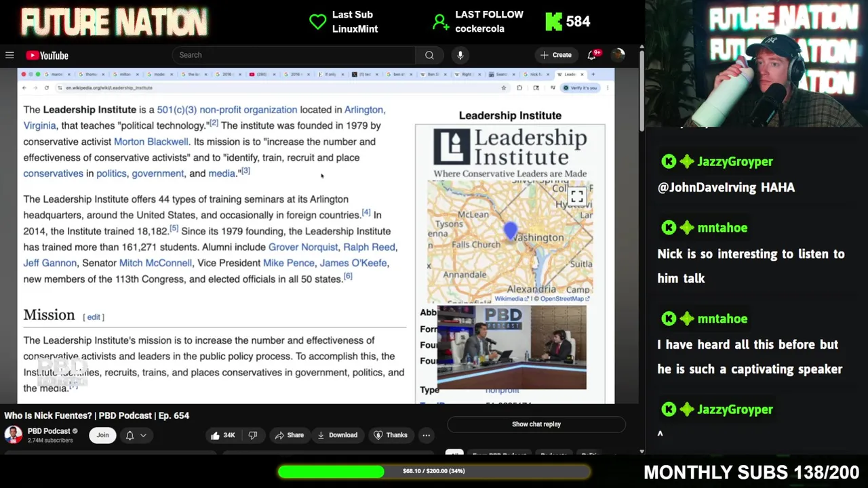Open the politics link in the intro

click(111, 174)
